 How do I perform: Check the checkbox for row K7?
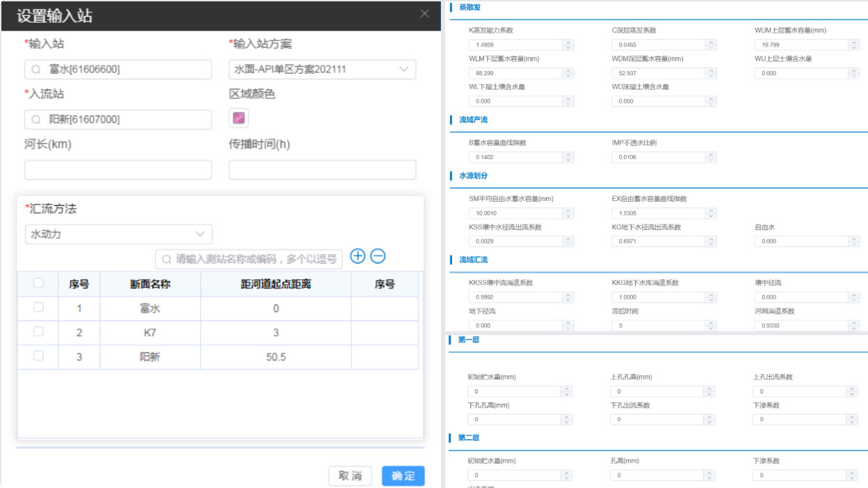coord(39,332)
